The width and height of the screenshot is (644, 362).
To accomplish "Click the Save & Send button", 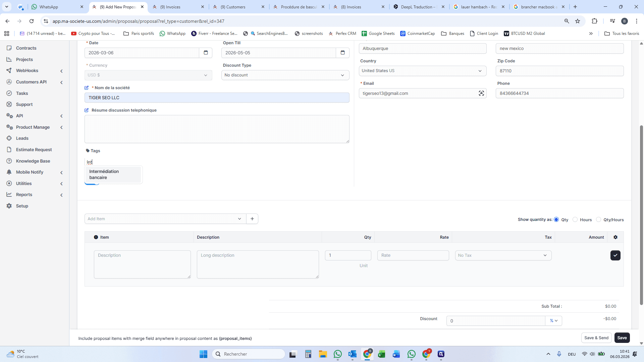I will [596, 338].
